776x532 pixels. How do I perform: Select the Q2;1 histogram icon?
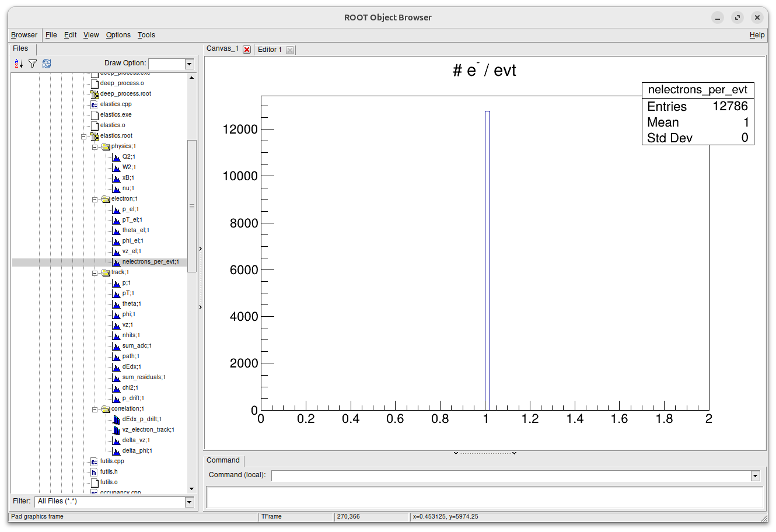(117, 157)
